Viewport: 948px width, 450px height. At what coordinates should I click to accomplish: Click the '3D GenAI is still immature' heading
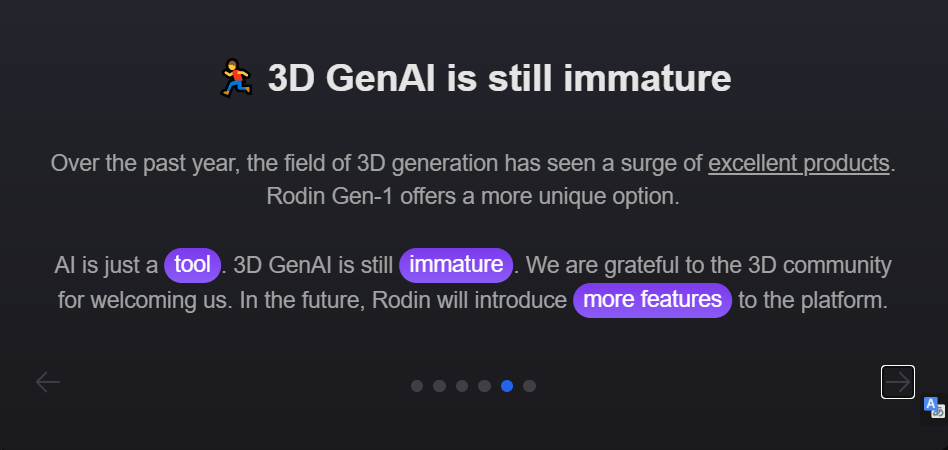(x=499, y=79)
